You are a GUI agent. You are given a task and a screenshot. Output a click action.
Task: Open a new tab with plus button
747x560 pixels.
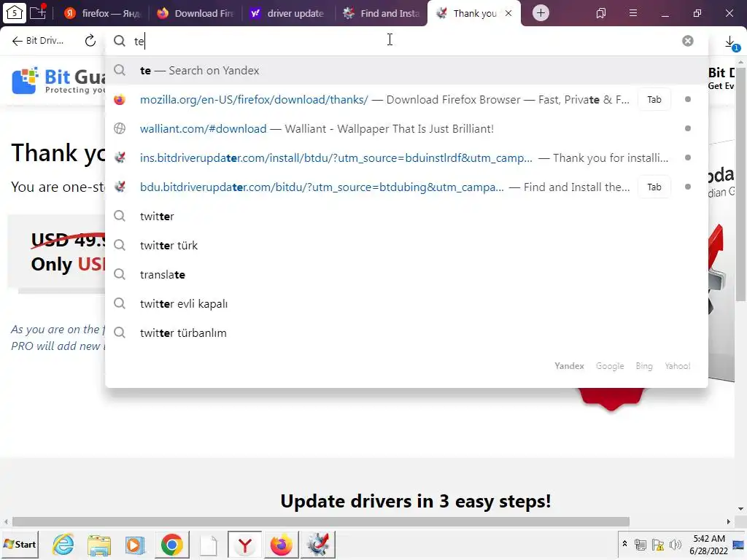[541, 13]
